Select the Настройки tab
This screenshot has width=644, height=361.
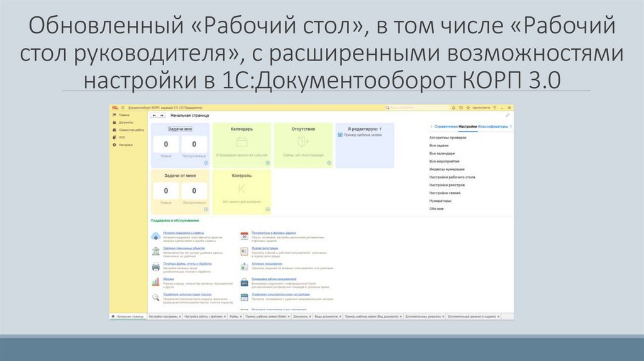(x=468, y=126)
